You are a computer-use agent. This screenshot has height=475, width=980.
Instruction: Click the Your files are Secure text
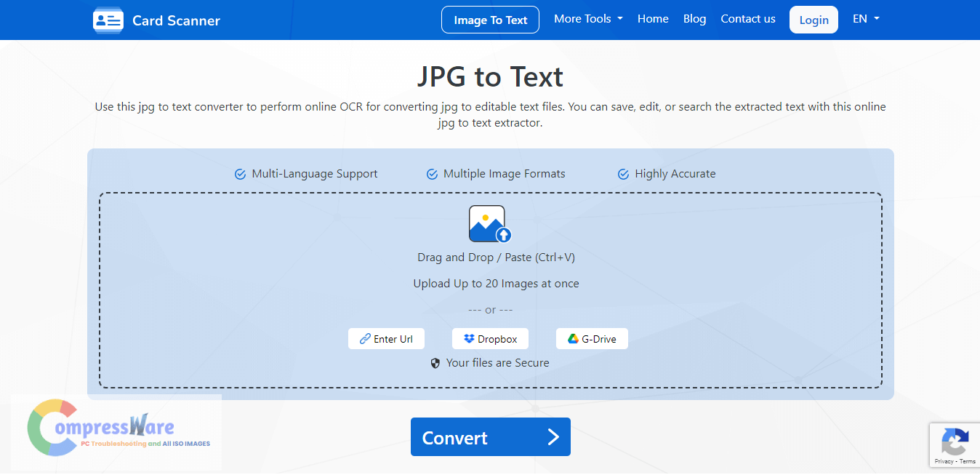[498, 363]
